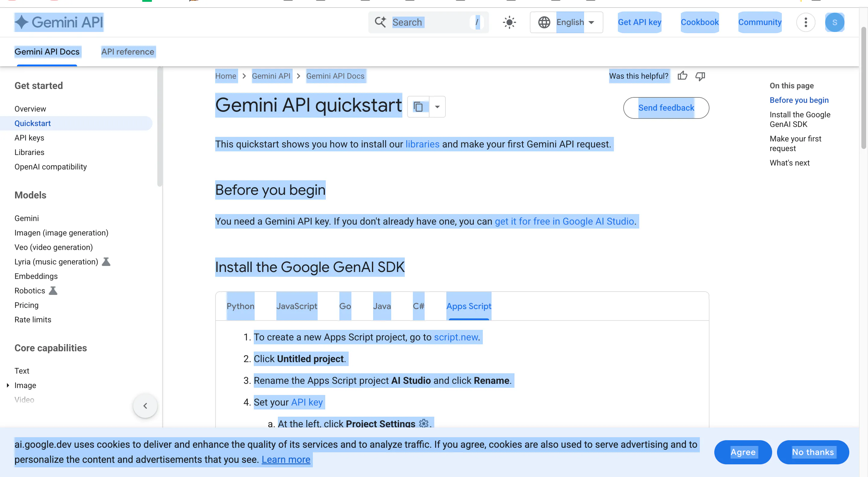This screenshot has height=477, width=868.
Task: Switch to the Python tab
Action: coord(240,306)
